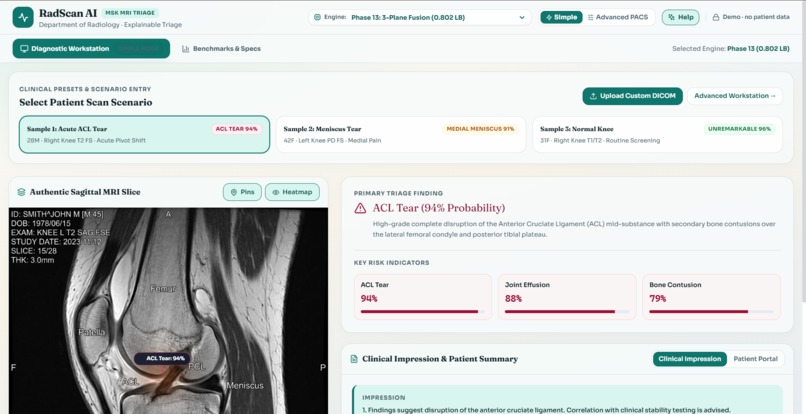Image resolution: width=806 pixels, height=414 pixels.
Task: Click the Joint Effusion indicator card
Action: coord(567,297)
